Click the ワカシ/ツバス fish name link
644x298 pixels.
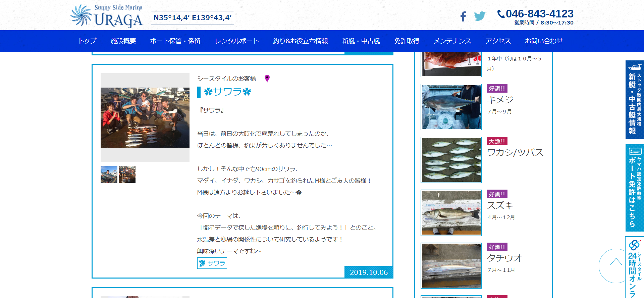coord(515,152)
